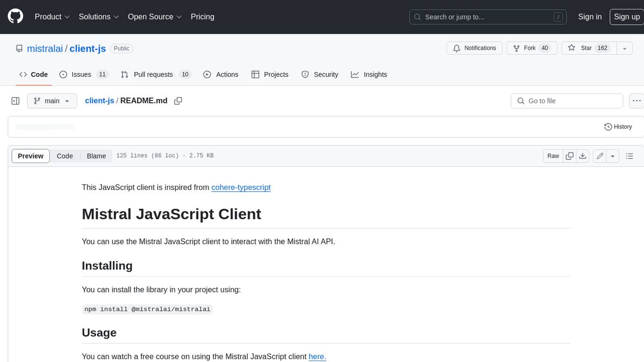Switch to the Actions tab

221,74
